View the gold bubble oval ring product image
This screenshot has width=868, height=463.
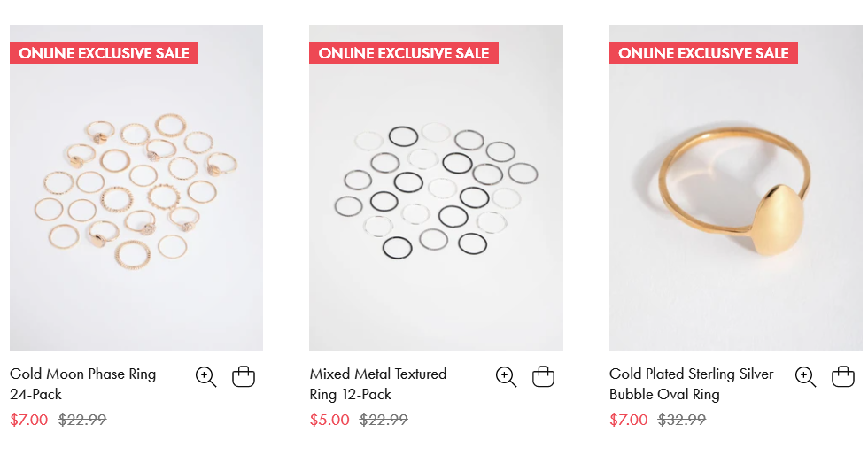click(x=736, y=188)
